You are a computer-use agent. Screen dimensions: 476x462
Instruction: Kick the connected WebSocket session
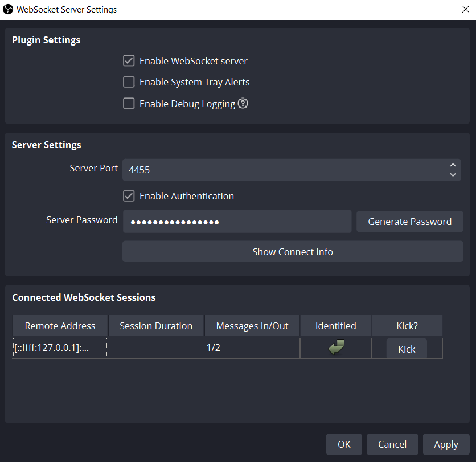(x=406, y=349)
